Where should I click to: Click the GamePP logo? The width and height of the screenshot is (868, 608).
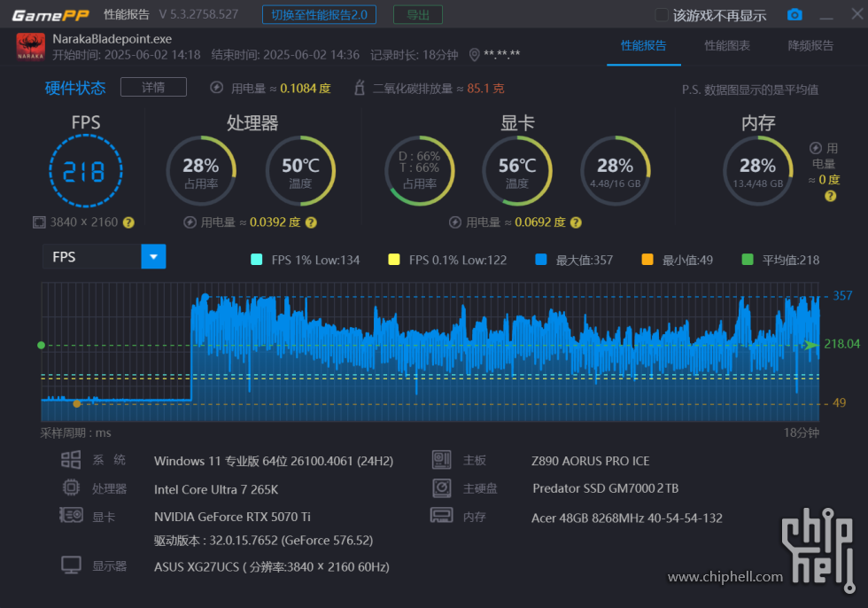click(x=50, y=15)
